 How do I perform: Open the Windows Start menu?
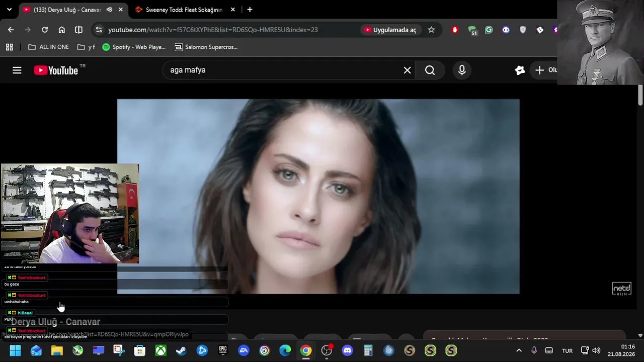15,350
